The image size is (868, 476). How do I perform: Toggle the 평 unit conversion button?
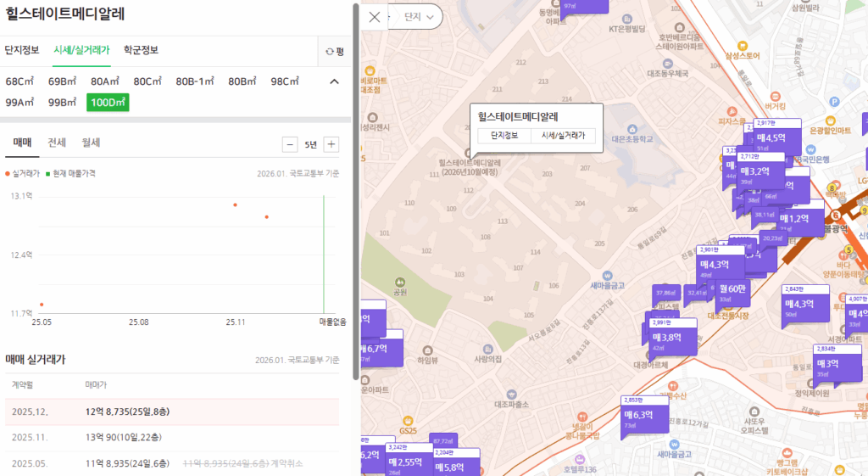[x=335, y=52]
